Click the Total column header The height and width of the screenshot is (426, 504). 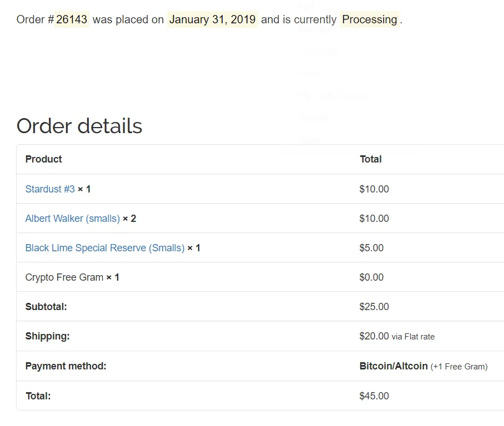pos(371,159)
